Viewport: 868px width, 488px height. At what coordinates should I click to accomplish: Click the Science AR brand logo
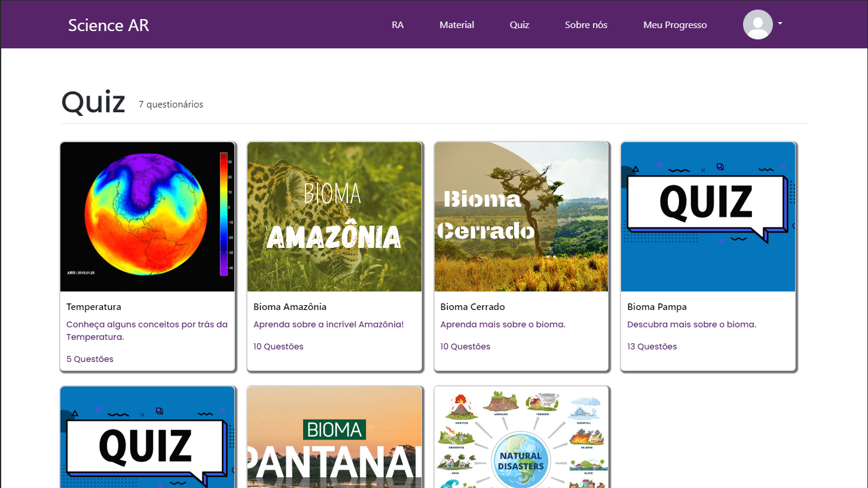point(109,25)
